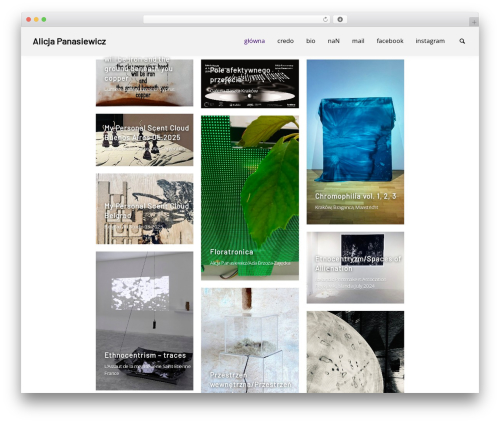
Task: Click the Floratronica title text
Action: [x=232, y=252]
